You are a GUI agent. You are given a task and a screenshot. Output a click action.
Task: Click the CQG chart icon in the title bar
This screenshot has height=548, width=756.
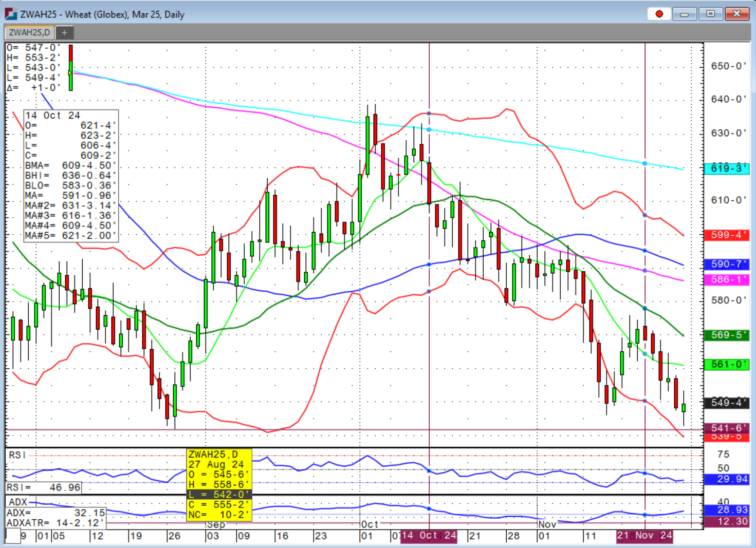pyautogui.click(x=10, y=14)
